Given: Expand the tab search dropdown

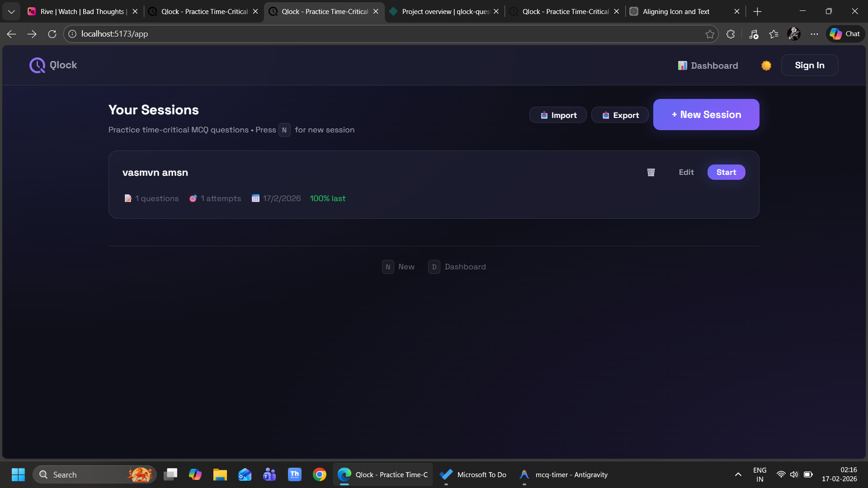Looking at the screenshot, I should [11, 12].
